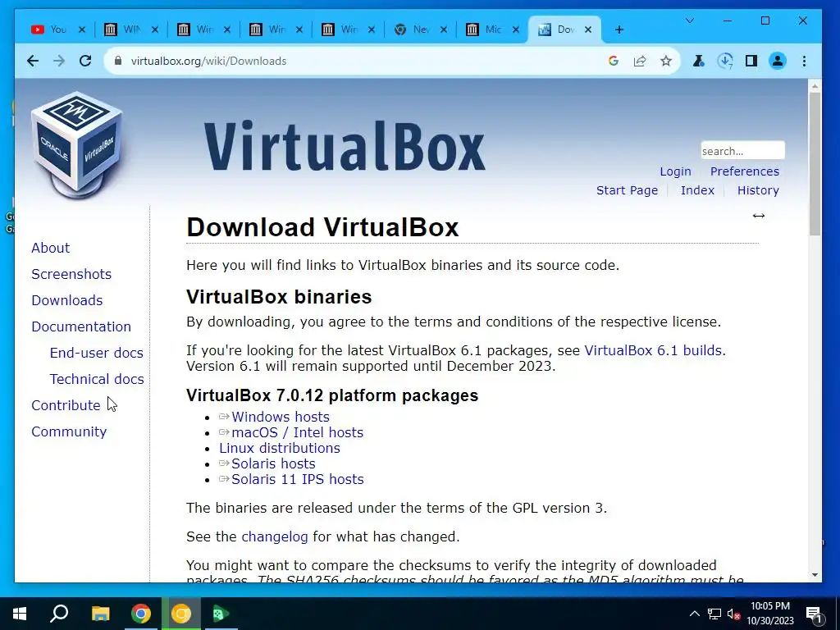The image size is (840, 630).
Task: Open Contribute in the sidebar
Action: [x=66, y=405]
